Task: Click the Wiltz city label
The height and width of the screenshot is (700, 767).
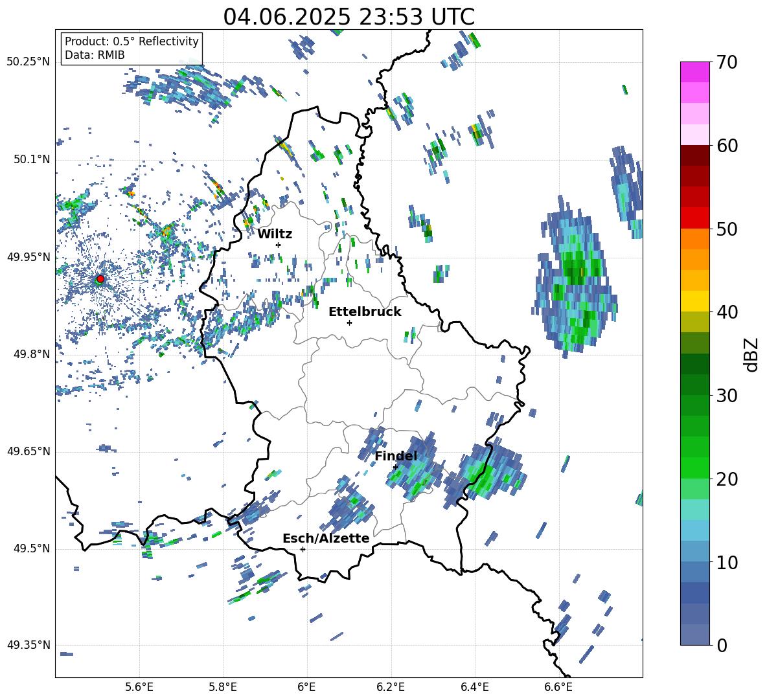Action: 275,234
